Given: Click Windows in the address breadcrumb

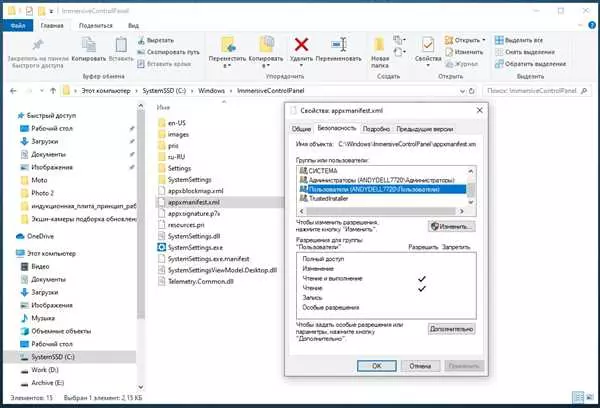Looking at the screenshot, I should coord(211,91).
